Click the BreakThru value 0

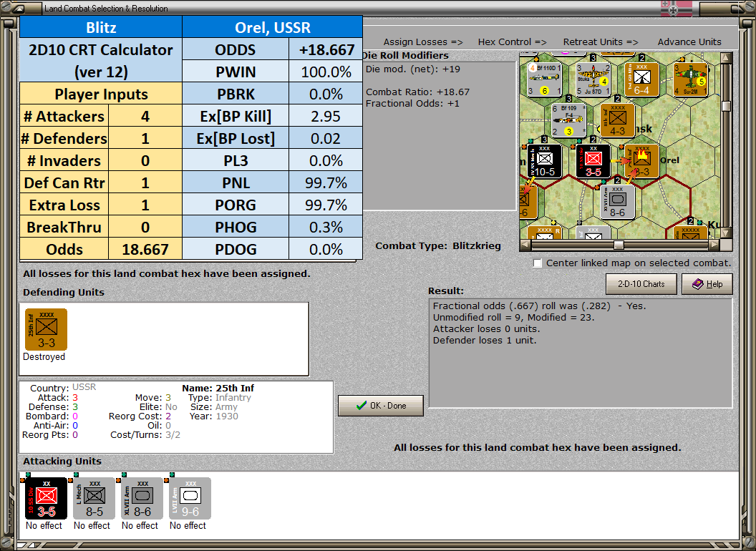pyautogui.click(x=145, y=227)
